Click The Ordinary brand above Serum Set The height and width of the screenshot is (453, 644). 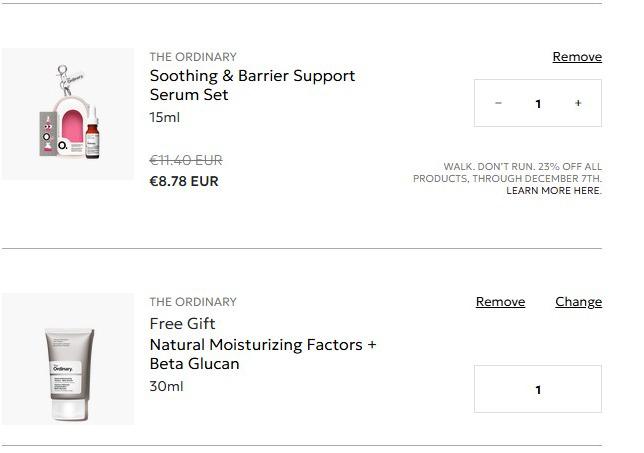(193, 57)
